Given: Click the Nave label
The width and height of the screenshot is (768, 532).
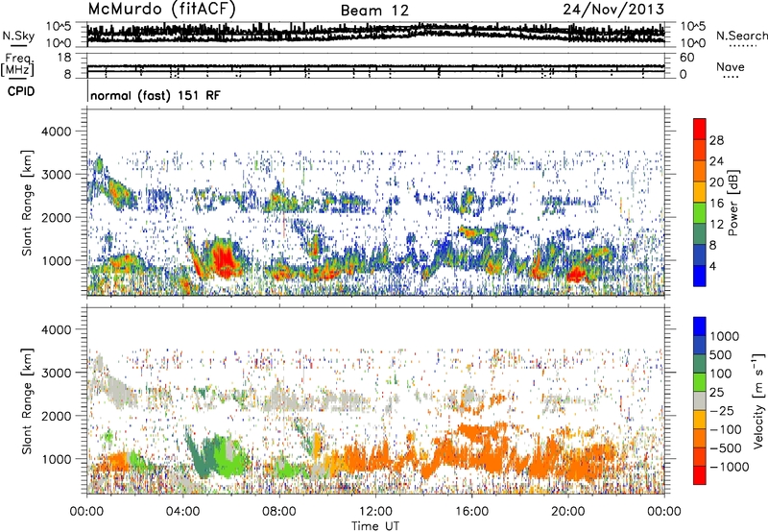Looking at the screenshot, I should [x=731, y=67].
